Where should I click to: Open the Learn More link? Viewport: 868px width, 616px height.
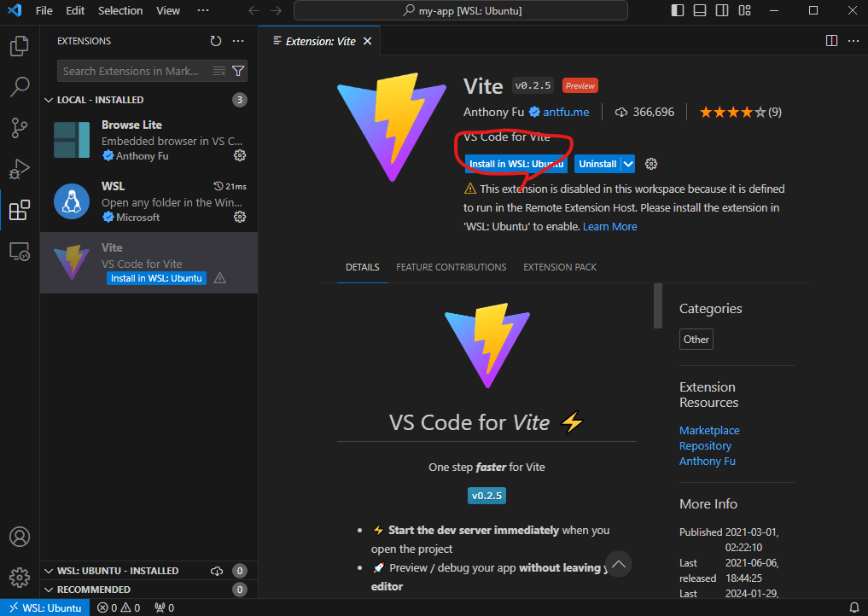[609, 226]
